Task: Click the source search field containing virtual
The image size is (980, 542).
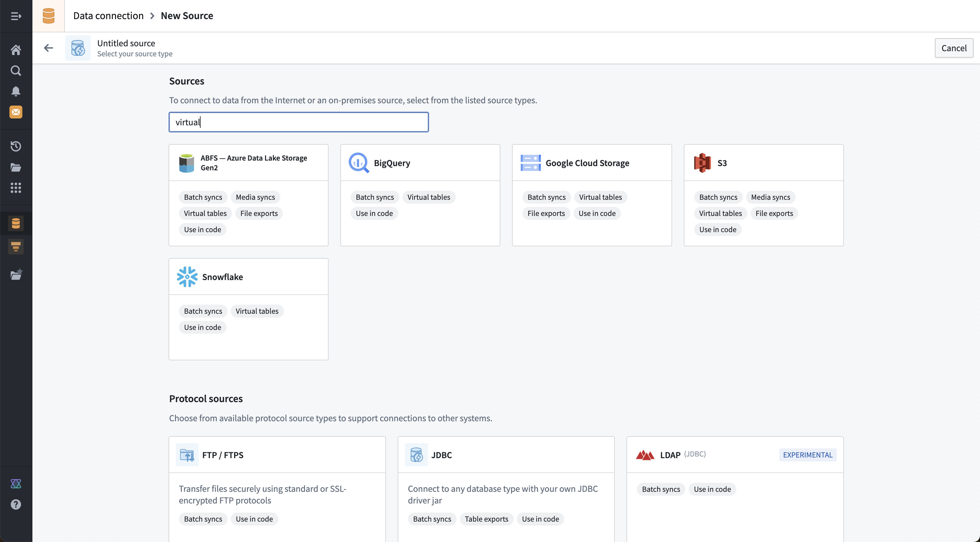Action: (x=299, y=122)
